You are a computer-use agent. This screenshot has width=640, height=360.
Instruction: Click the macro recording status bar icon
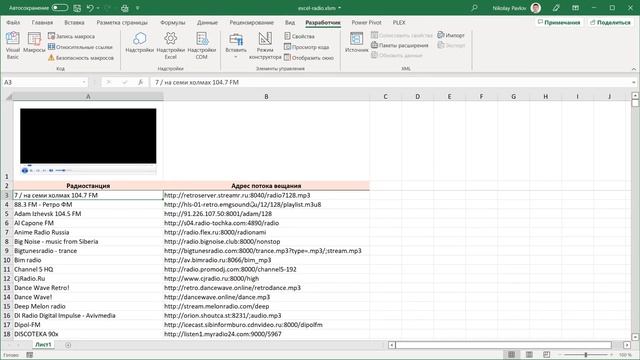pos(29,355)
